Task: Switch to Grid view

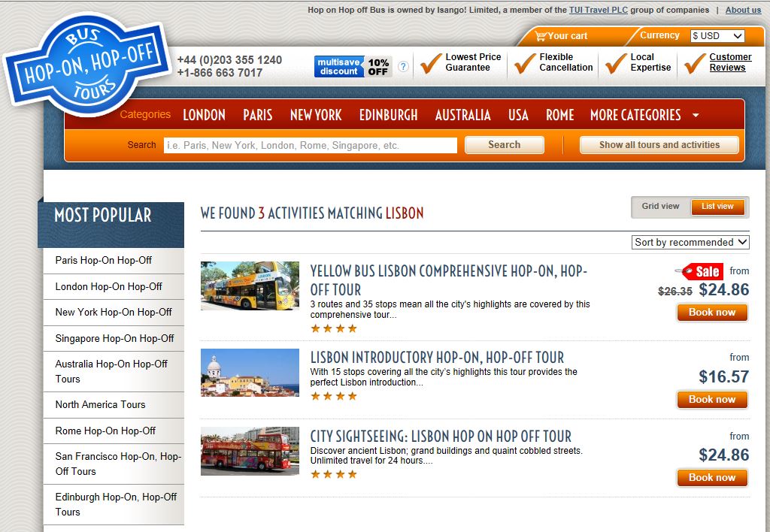Action: pos(660,206)
